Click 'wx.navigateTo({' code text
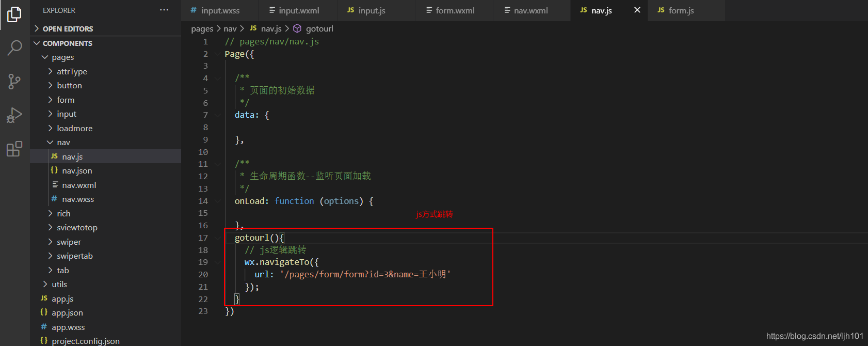 coord(282,262)
